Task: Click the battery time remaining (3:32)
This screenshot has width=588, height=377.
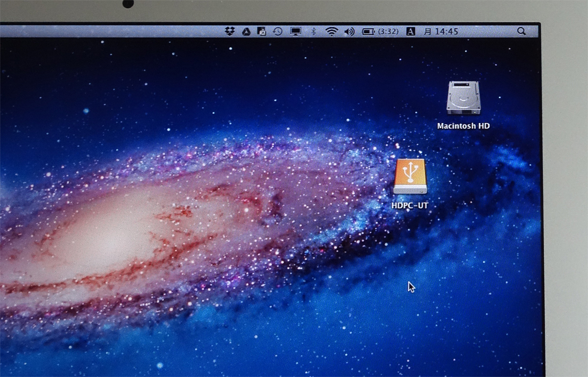Action: pos(388,31)
